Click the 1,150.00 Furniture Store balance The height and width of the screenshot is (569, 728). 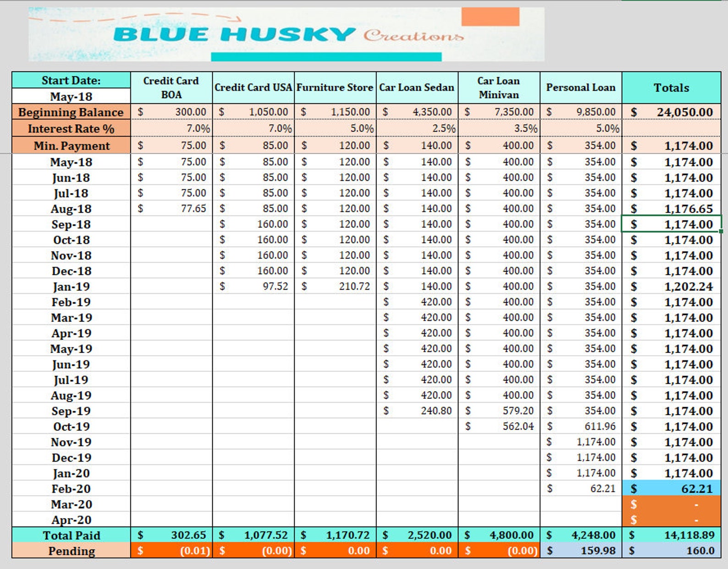click(335, 112)
